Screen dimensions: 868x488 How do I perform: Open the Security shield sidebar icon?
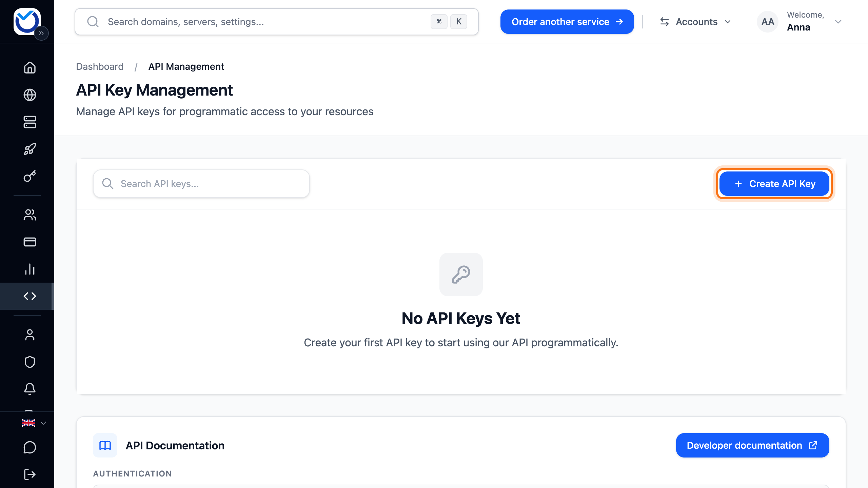click(30, 362)
